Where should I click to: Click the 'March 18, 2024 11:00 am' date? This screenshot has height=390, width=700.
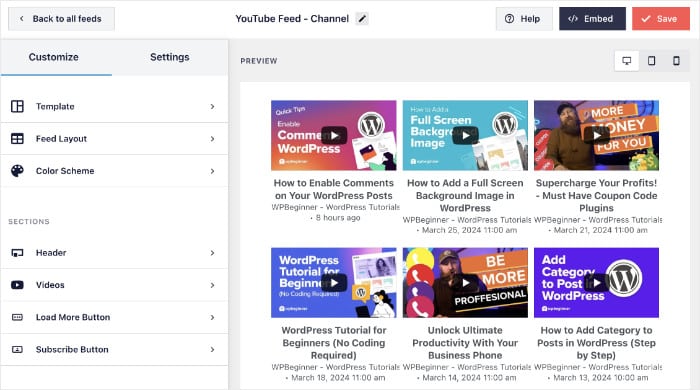click(x=338, y=378)
